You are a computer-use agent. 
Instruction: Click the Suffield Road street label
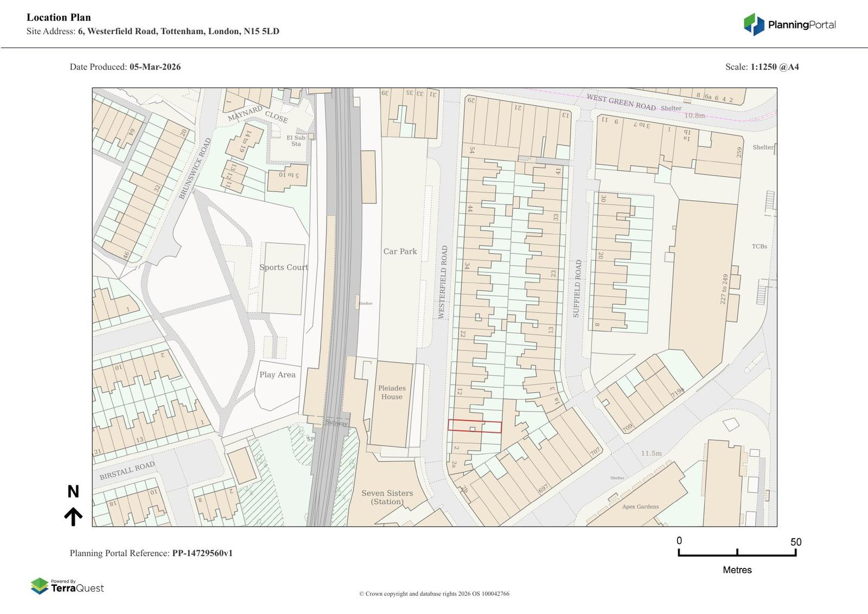(x=577, y=289)
